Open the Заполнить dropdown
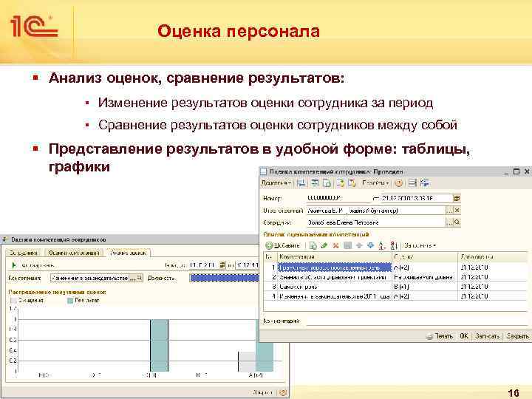Viewport: 532px width, 399px height. tap(420, 245)
